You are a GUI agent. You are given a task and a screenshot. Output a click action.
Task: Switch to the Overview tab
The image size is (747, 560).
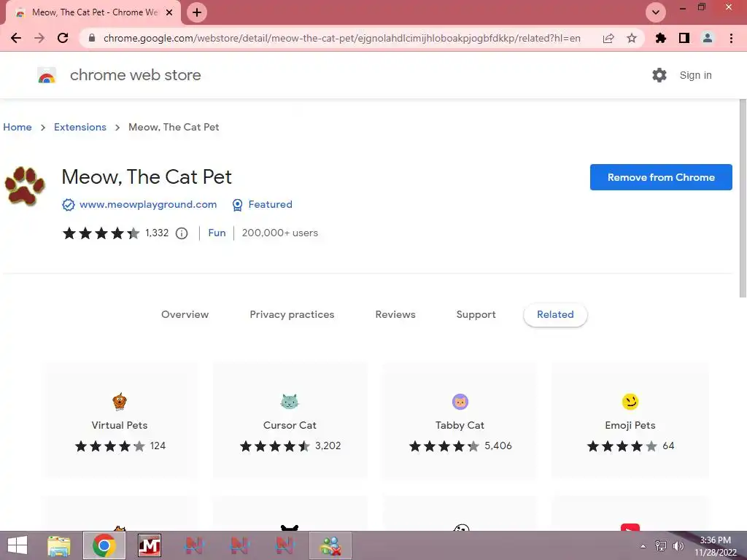(185, 314)
